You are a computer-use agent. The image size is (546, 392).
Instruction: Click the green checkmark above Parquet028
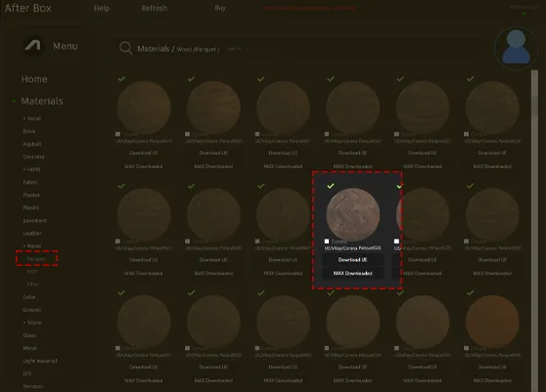[331, 186]
